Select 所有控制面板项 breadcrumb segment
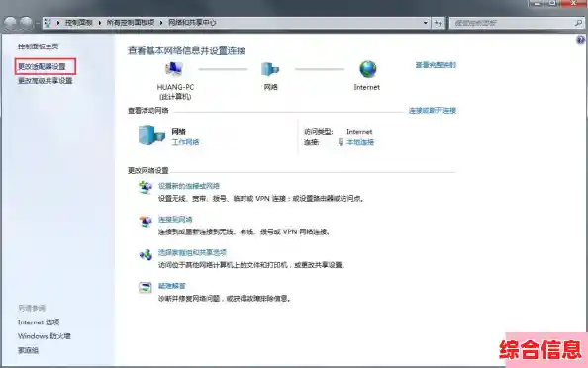Viewport: 588px width, 368px height. coord(131,23)
